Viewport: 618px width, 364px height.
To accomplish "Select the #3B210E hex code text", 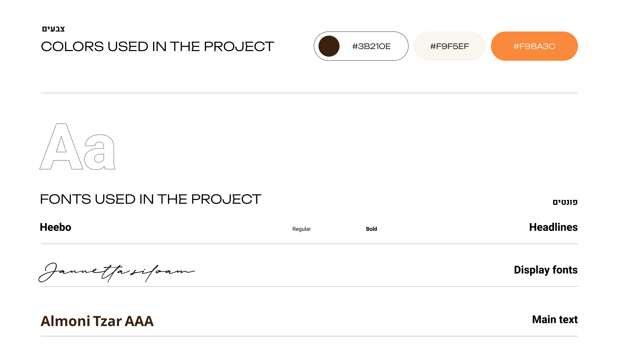I will 371,46.
